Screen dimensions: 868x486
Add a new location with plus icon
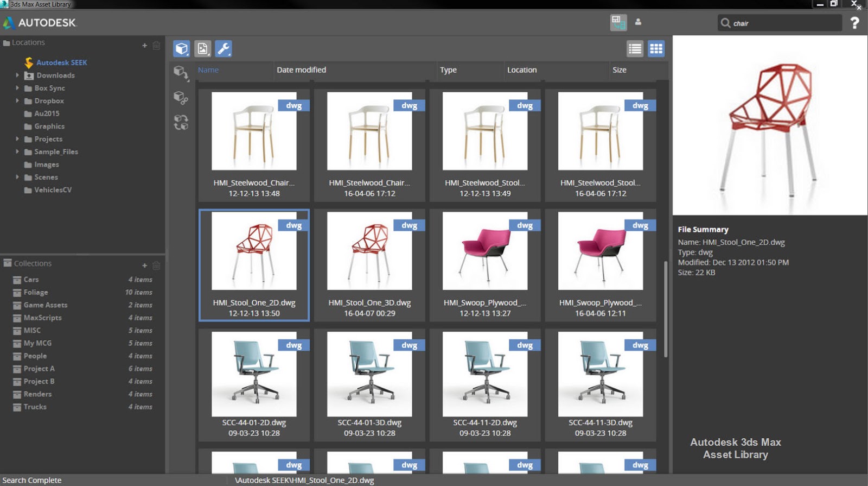point(144,46)
